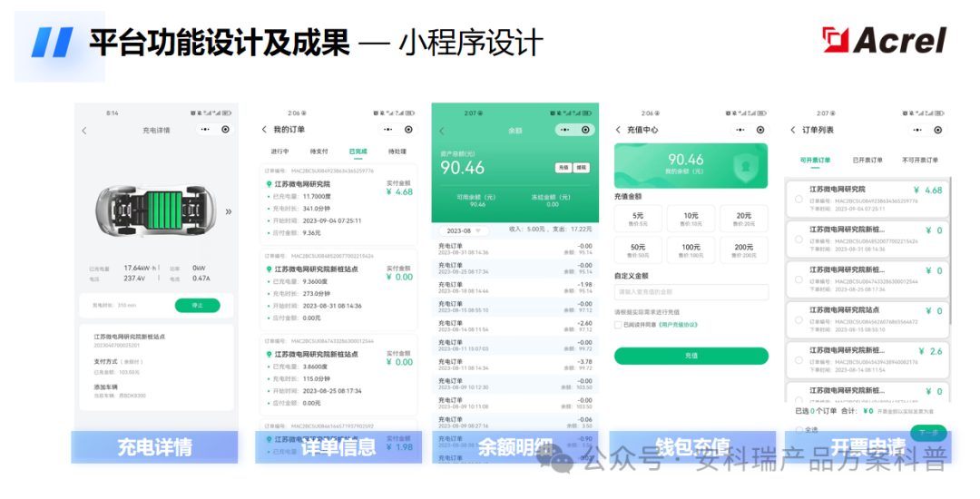This screenshot has height=499, width=980.
Task: Open three-dot menu on 我的订单 screen
Action: (x=388, y=129)
